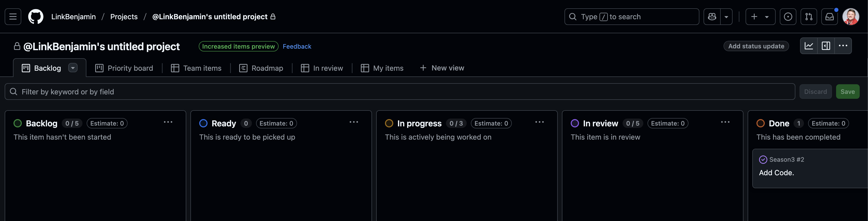Switch to Priority board tab

124,68
